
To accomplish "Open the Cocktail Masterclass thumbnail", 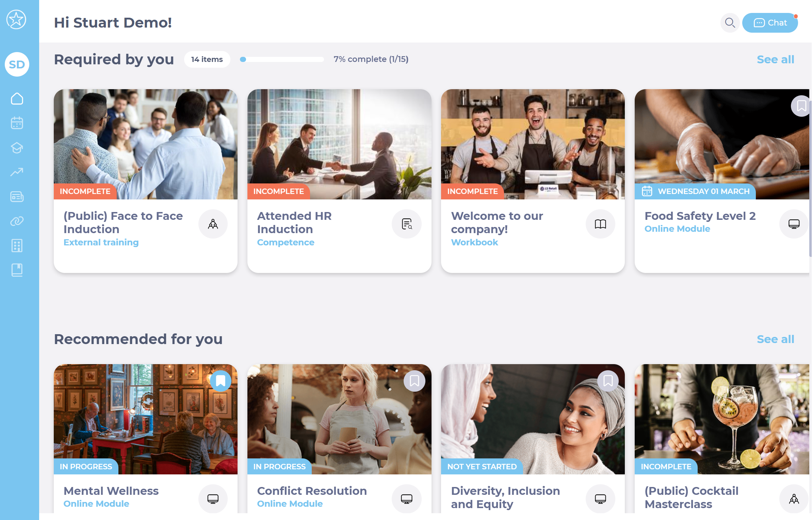I will coord(722,419).
